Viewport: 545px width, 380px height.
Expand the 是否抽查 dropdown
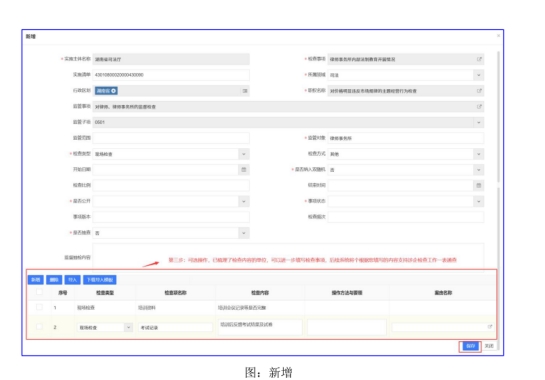(x=244, y=233)
